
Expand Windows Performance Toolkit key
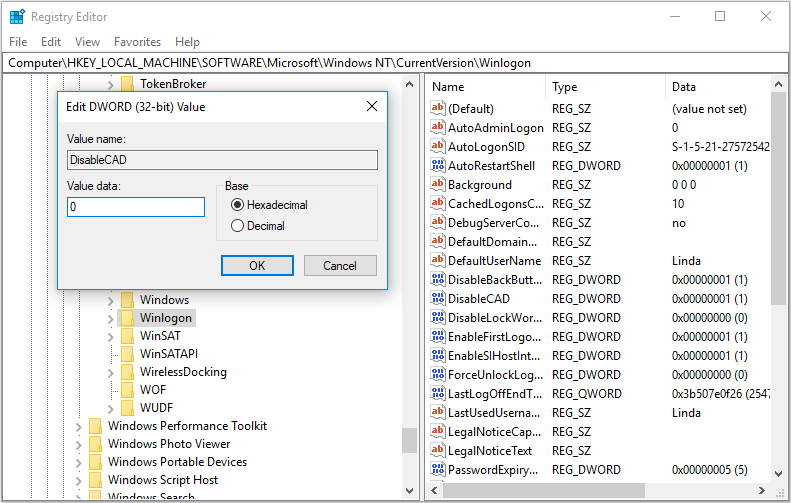[x=78, y=427]
